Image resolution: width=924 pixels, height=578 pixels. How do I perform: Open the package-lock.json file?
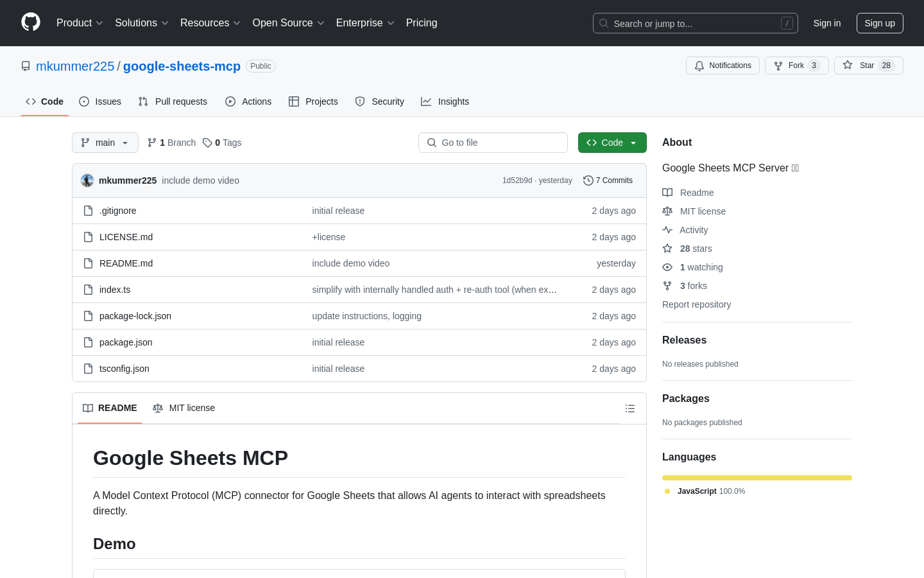[135, 316]
